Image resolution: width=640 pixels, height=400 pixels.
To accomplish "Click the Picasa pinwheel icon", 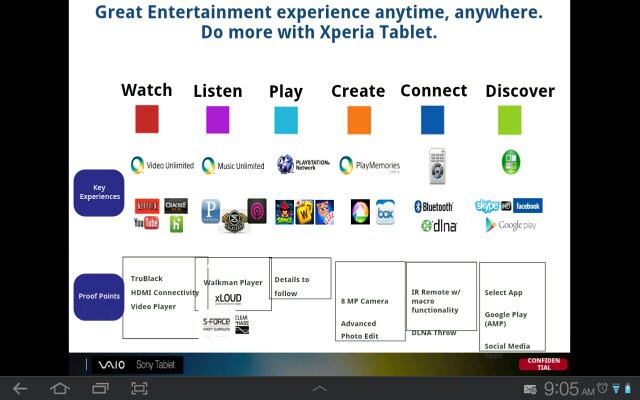I will tap(360, 212).
